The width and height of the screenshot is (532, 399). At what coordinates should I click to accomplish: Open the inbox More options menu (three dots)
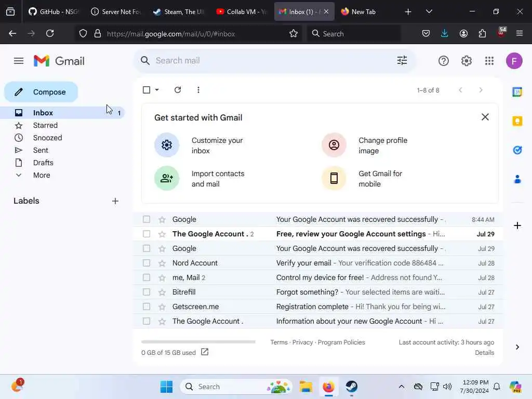point(198,90)
